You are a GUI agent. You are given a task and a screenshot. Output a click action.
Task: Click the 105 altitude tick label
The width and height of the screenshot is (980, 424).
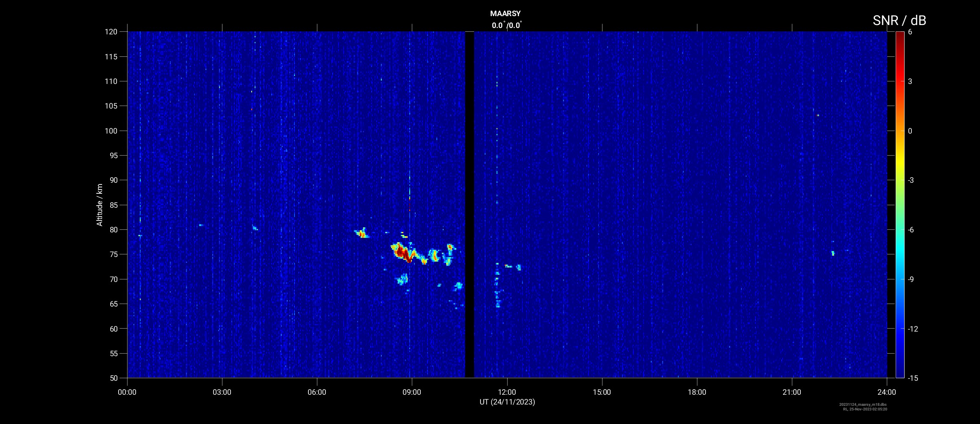111,106
